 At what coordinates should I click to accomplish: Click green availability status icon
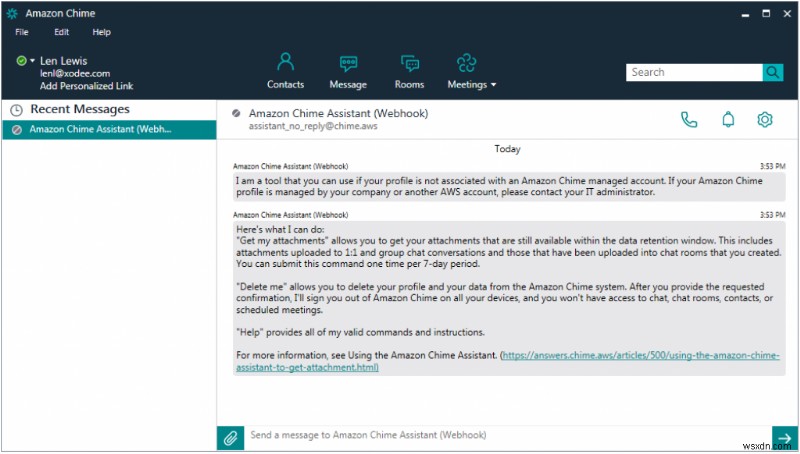[21, 61]
